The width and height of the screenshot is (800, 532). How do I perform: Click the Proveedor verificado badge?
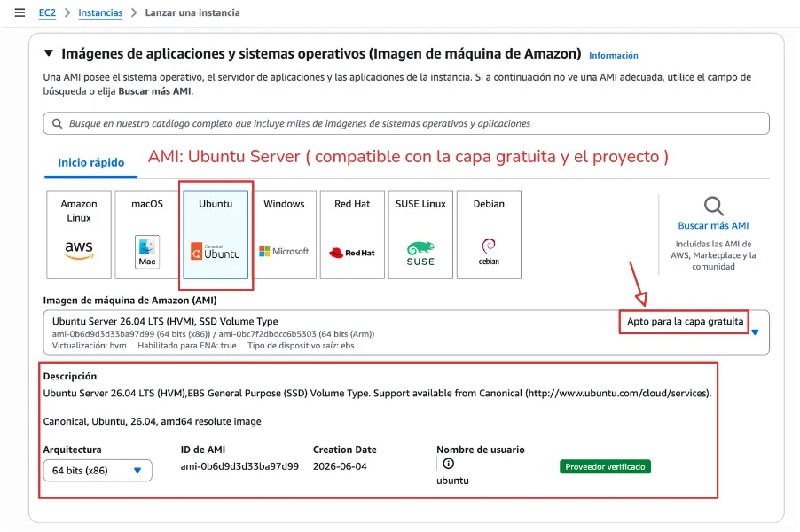coord(605,466)
